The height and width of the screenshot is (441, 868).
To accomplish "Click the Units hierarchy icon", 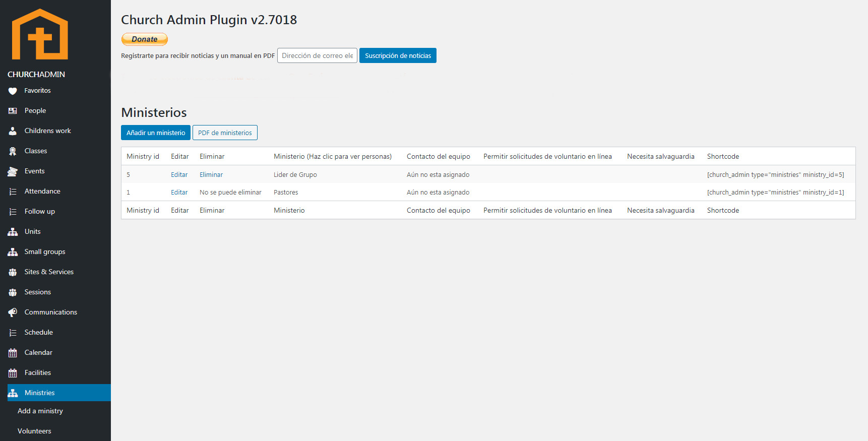I will pos(13,232).
